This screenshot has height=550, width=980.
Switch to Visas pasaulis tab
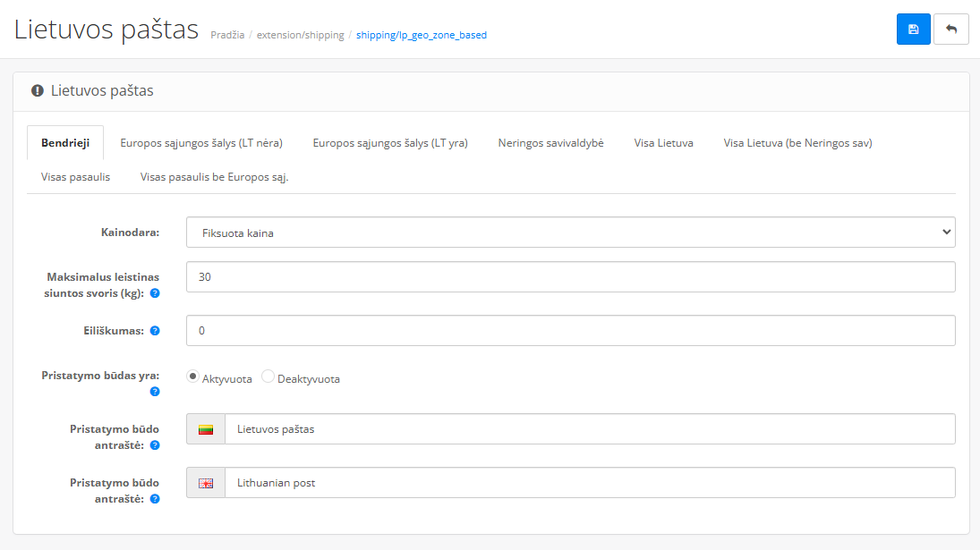(75, 177)
